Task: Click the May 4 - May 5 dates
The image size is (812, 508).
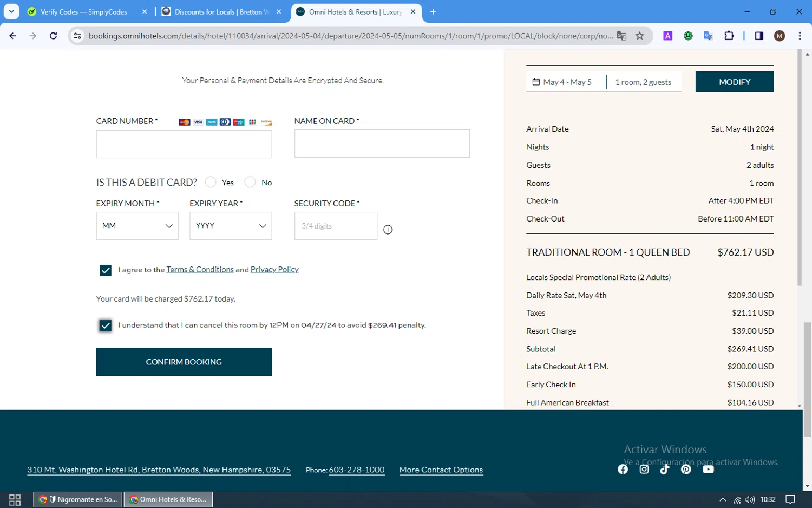Action: pyautogui.click(x=567, y=82)
